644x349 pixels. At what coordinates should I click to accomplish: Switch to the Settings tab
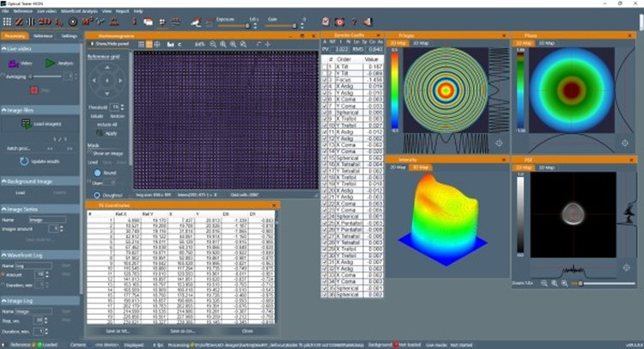click(x=69, y=36)
